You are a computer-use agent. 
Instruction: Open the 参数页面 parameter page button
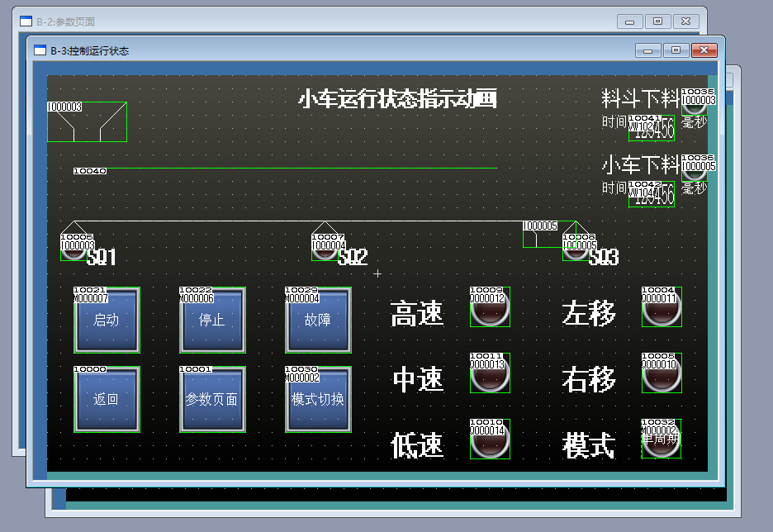(212, 397)
